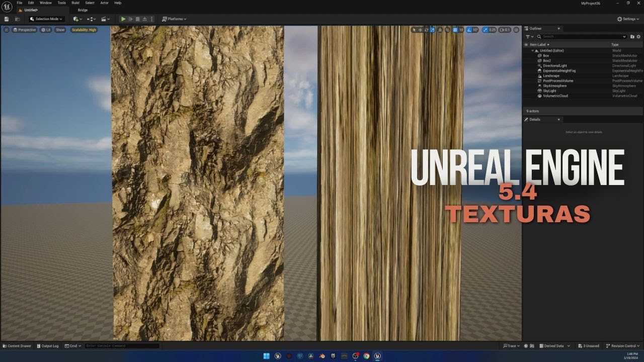Open the Actor menu
The image size is (644, 362).
[104, 3]
